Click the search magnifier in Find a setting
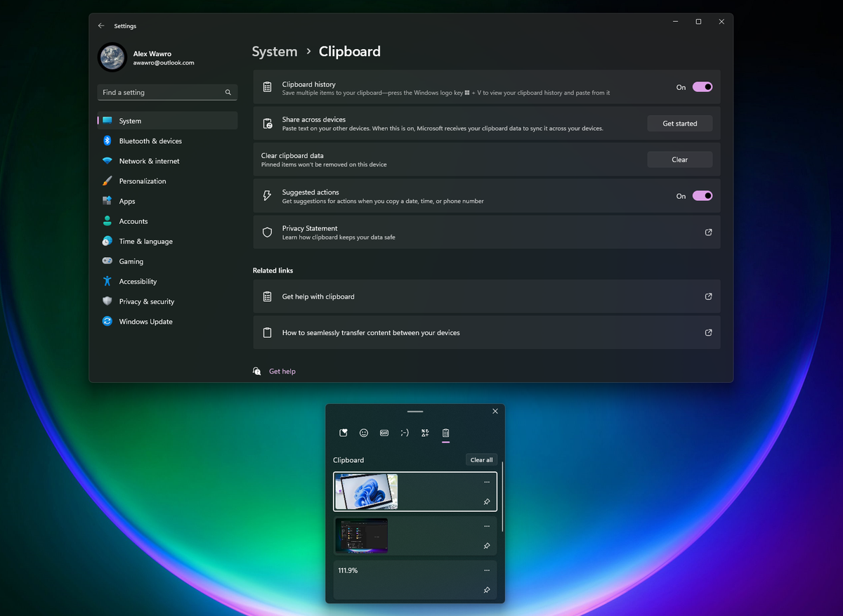Screen dimensions: 843x616 point(228,92)
